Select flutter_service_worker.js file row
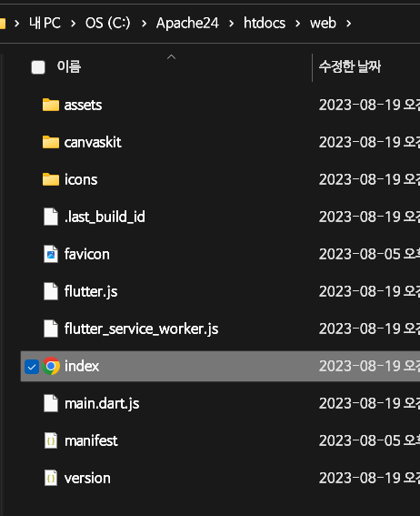420x516 pixels. 220,329
